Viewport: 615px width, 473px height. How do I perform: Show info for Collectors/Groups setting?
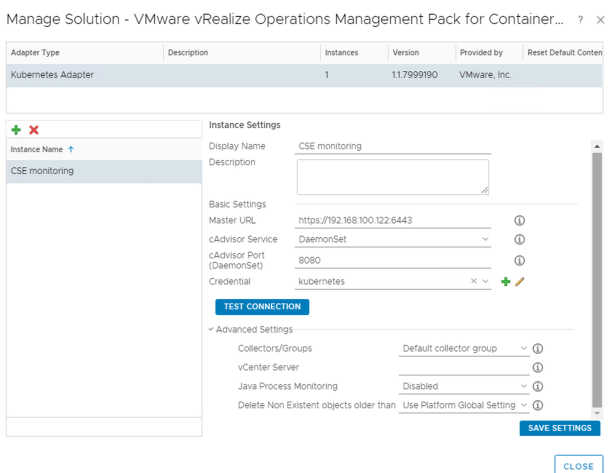[538, 348]
